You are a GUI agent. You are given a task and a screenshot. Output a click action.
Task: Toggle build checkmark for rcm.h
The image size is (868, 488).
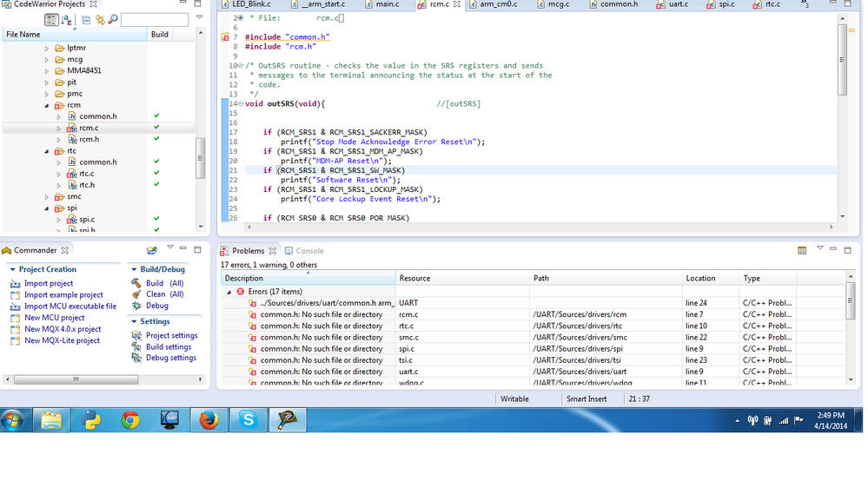pyautogui.click(x=156, y=138)
